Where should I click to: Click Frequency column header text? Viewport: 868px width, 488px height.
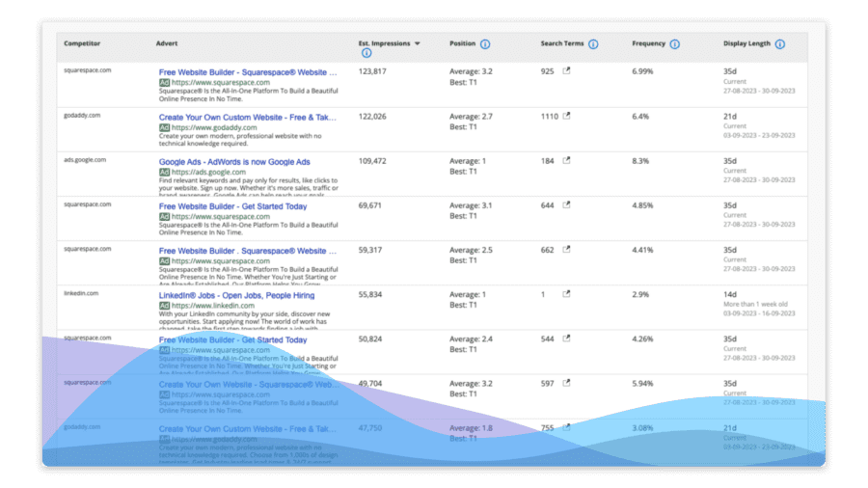[648, 43]
